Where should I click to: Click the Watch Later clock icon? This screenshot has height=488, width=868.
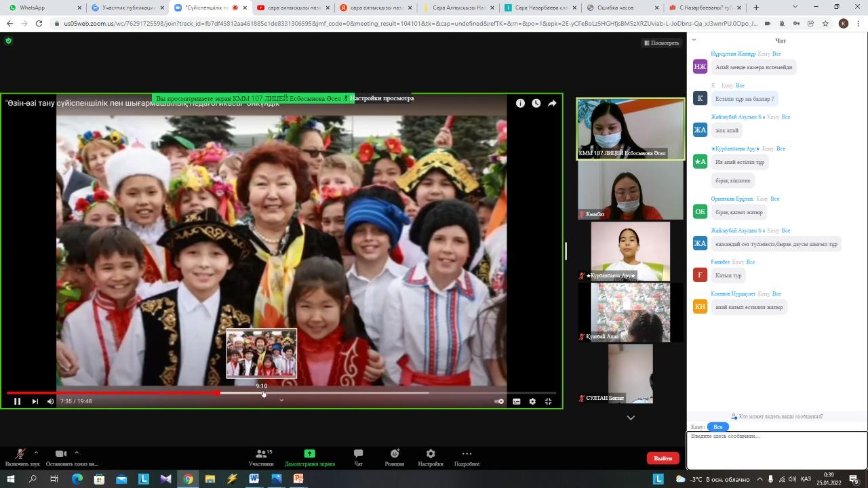[536, 103]
